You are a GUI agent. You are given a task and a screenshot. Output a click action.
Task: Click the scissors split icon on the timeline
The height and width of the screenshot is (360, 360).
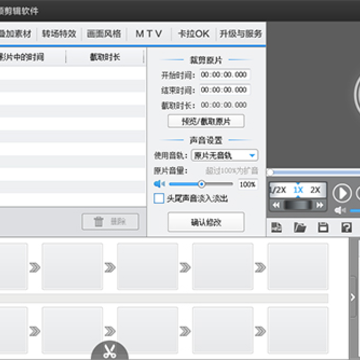[109, 350]
